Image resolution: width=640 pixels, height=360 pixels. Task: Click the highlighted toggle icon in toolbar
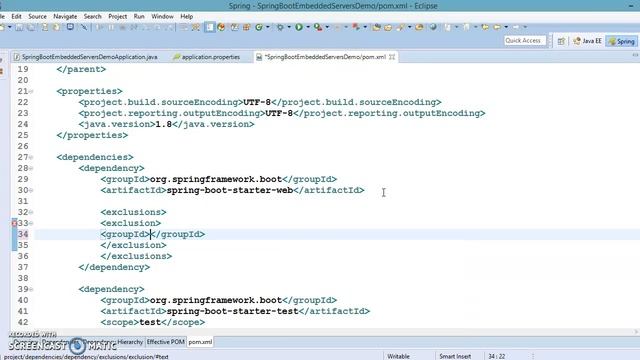tap(209, 27)
